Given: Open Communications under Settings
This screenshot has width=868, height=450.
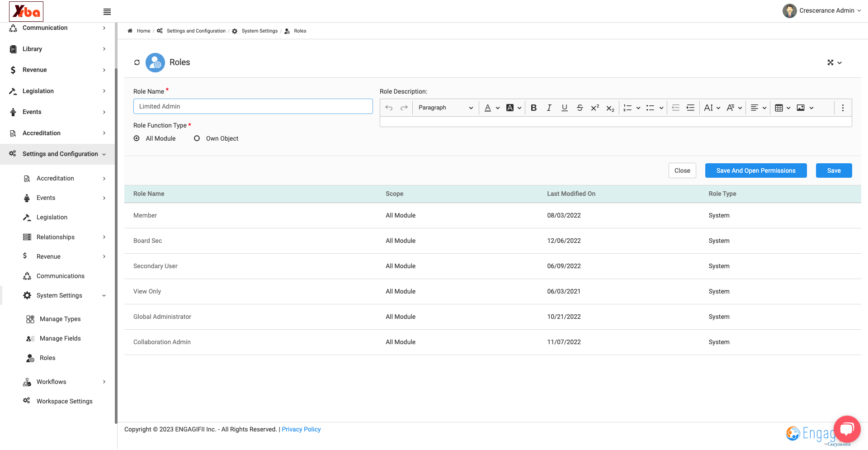Looking at the screenshot, I should tap(60, 276).
